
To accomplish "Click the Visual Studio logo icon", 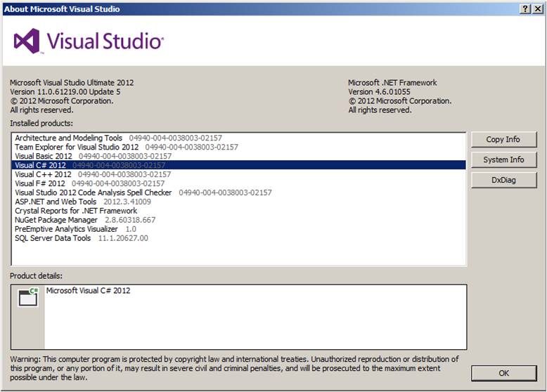I will [27, 41].
